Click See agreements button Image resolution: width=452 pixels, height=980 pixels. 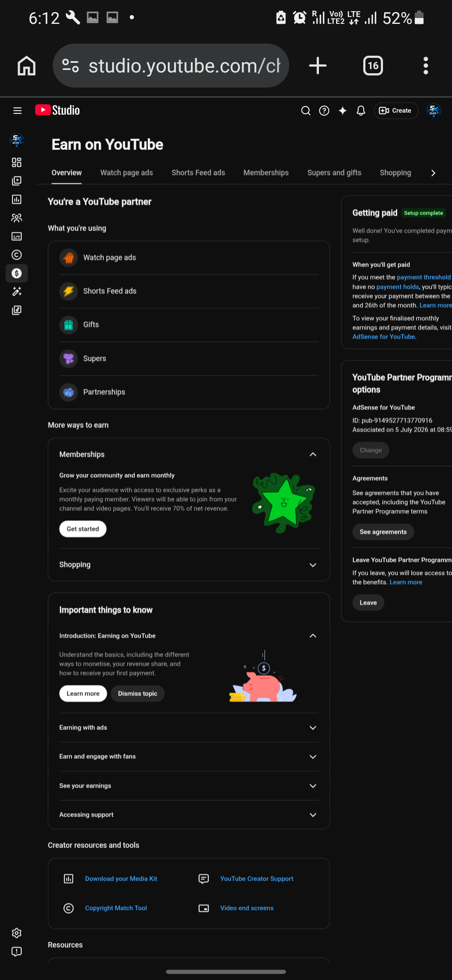[x=383, y=532]
